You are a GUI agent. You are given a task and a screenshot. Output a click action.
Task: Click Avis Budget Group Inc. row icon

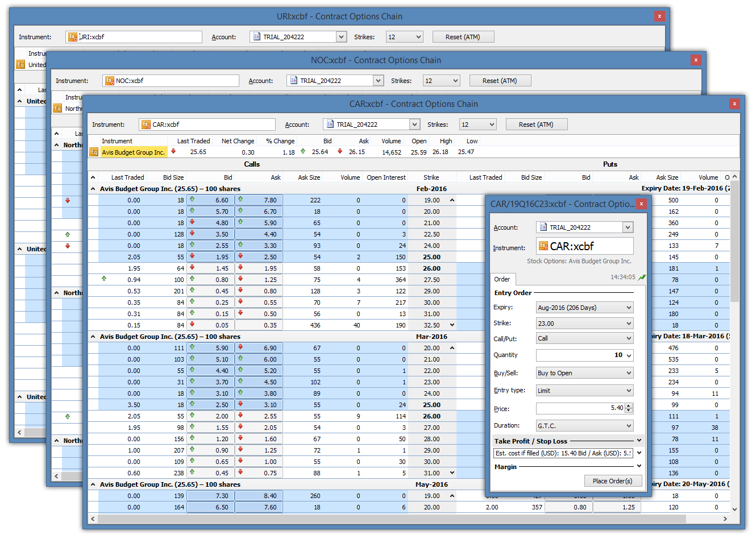click(94, 152)
